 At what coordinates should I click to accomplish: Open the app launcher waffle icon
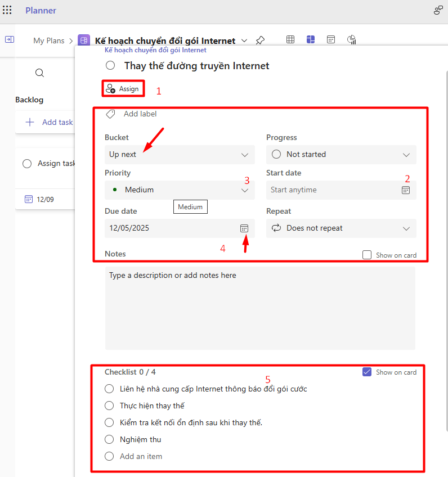7,11
